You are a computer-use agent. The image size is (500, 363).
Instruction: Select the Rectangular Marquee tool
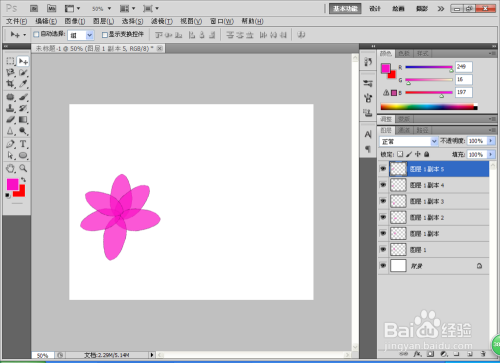click(x=10, y=61)
